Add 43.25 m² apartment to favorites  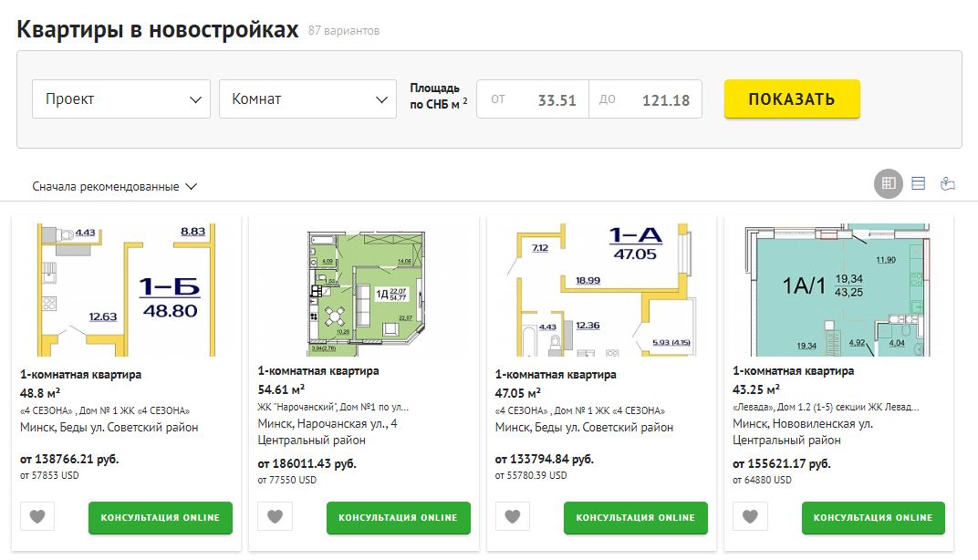coord(750,517)
